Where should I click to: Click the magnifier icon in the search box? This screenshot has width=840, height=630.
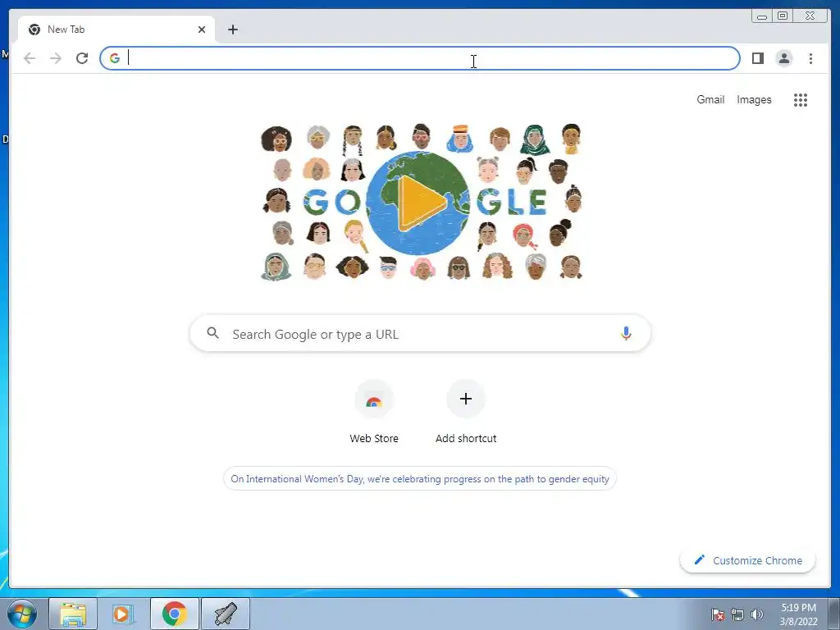point(212,333)
